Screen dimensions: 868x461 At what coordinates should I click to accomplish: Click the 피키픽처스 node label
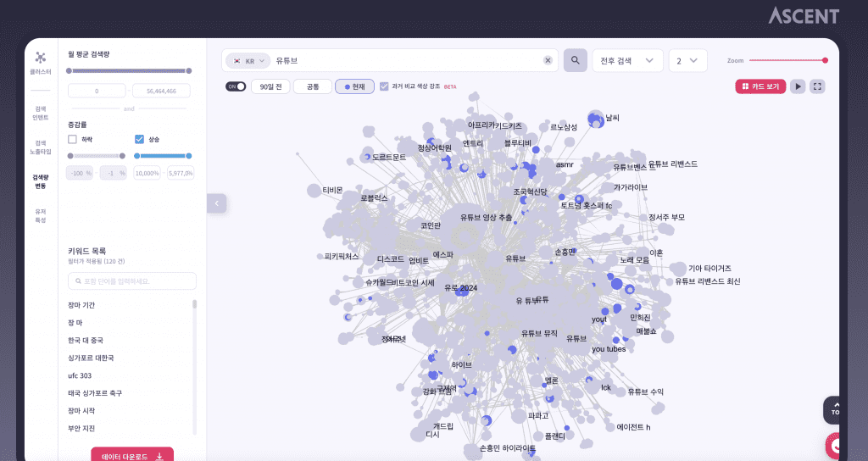[x=342, y=257]
